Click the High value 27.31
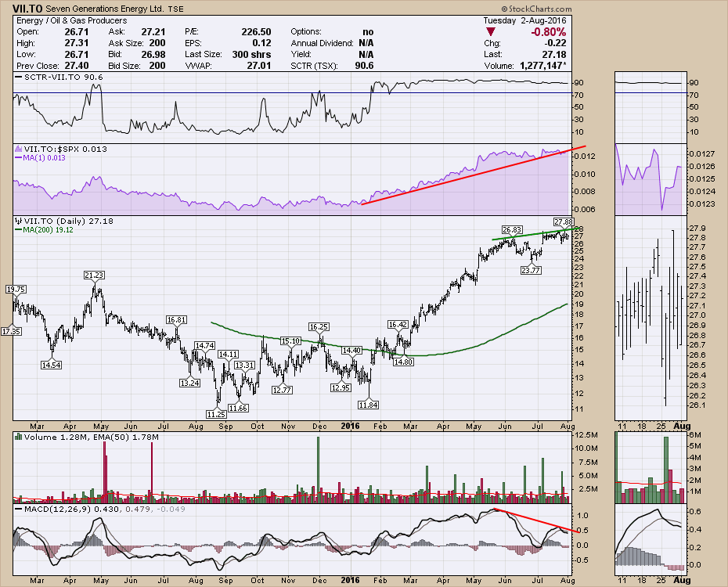Viewport: 728px width, 587px height. (x=77, y=43)
